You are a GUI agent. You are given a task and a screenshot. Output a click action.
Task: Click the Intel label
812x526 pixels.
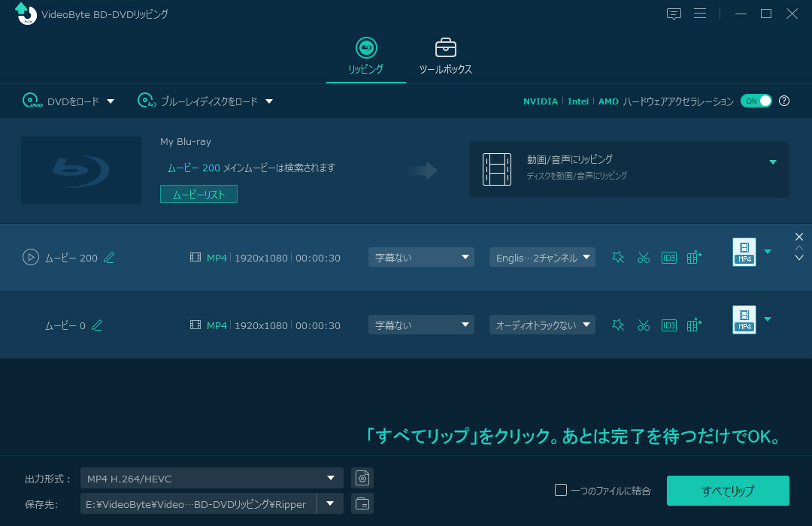(x=578, y=101)
